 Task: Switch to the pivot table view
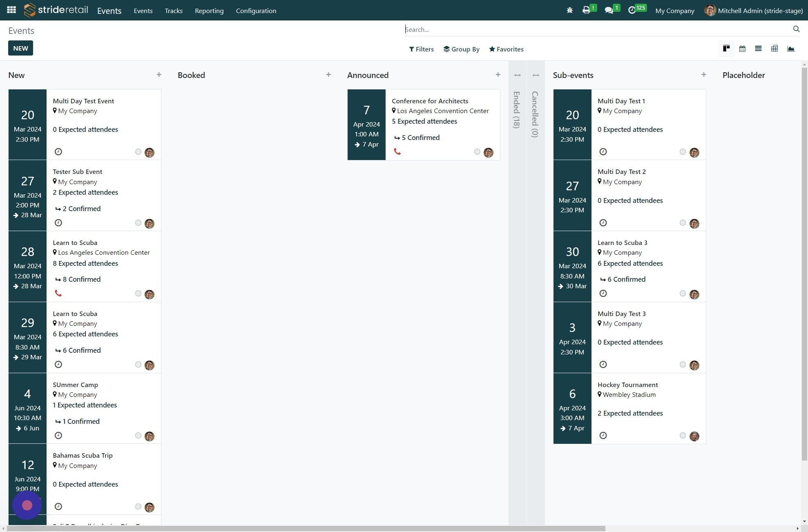click(774, 49)
